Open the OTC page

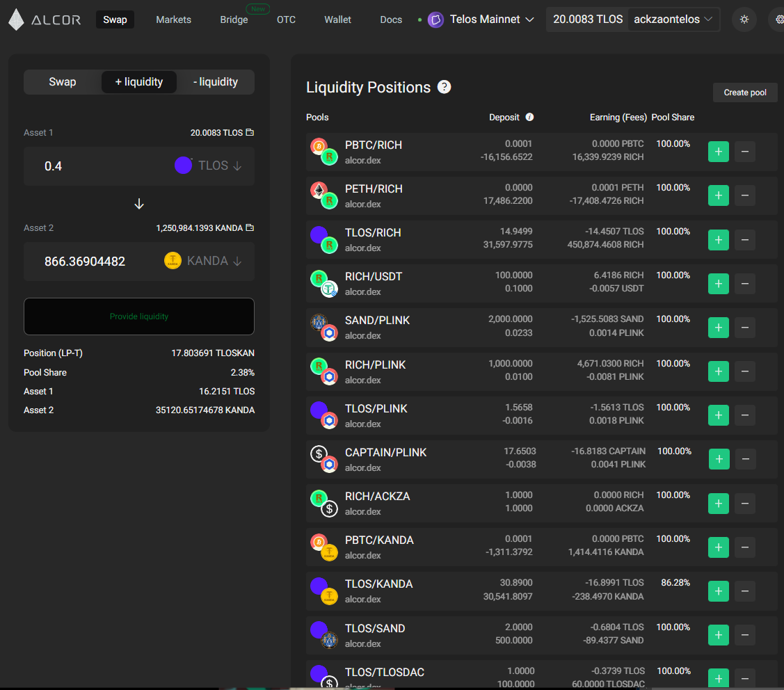click(x=286, y=19)
